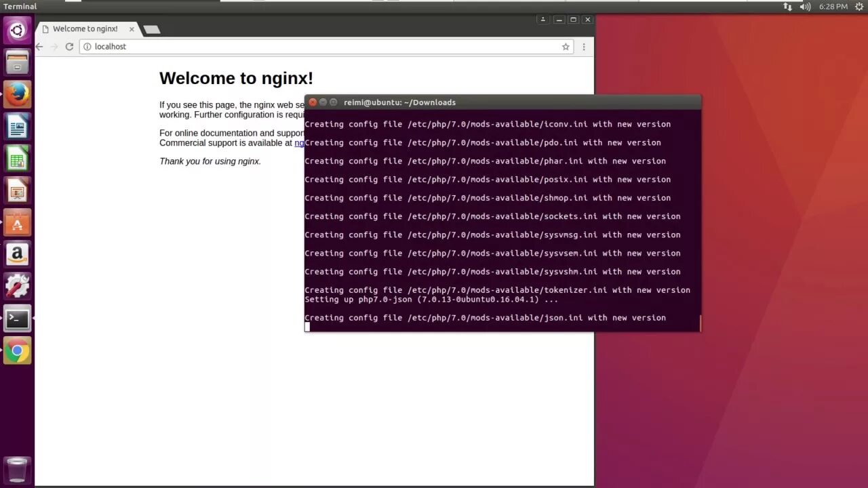
Task: Click Chrome's forward arrow
Action: point(54,47)
